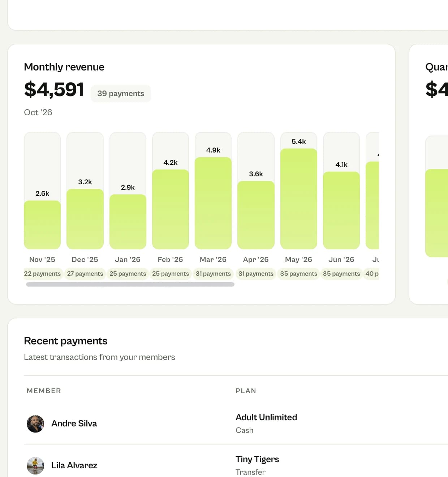The width and height of the screenshot is (448, 477).
Task: Click the 31 payments pill under Apr '26
Action: pos(256,274)
